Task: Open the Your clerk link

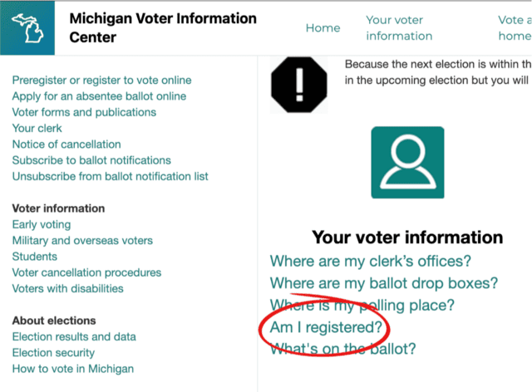Action: tap(37, 129)
